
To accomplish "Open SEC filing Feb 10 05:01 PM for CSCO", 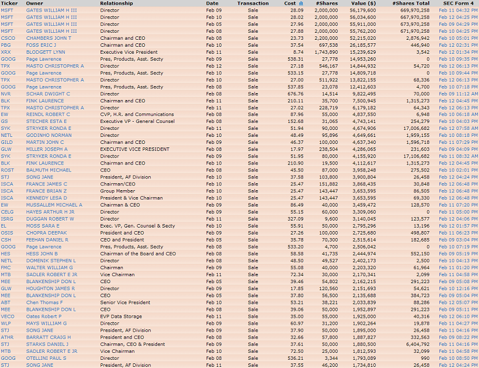I will (458, 38).
